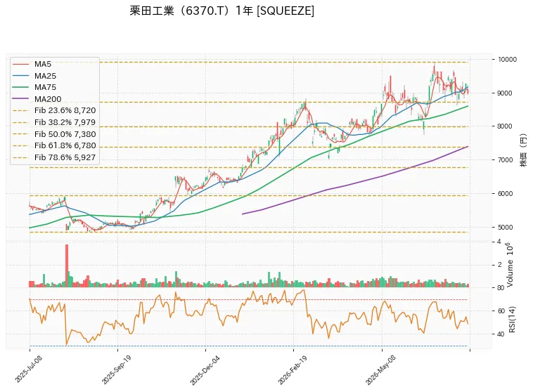Select the MA75 legend label
533x392 pixels.
(45, 87)
